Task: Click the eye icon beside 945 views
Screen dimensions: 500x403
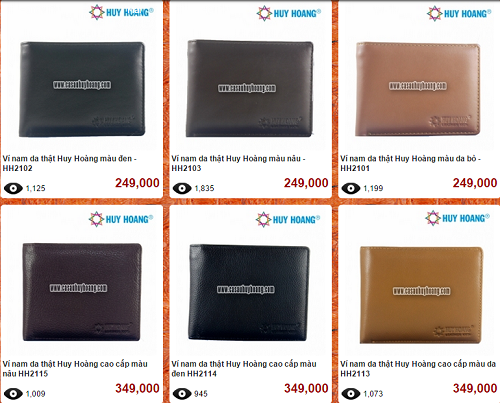Action: pyautogui.click(x=182, y=394)
